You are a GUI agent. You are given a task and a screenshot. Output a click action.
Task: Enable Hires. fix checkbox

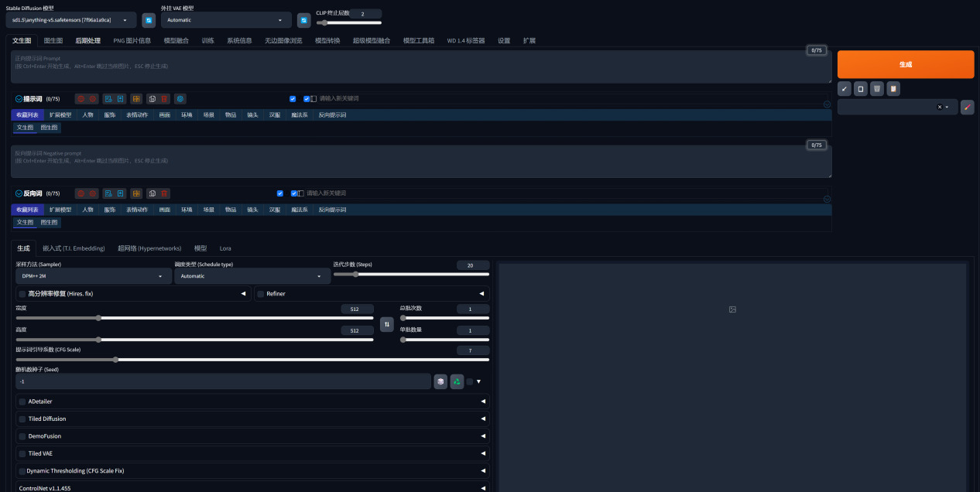pyautogui.click(x=22, y=294)
